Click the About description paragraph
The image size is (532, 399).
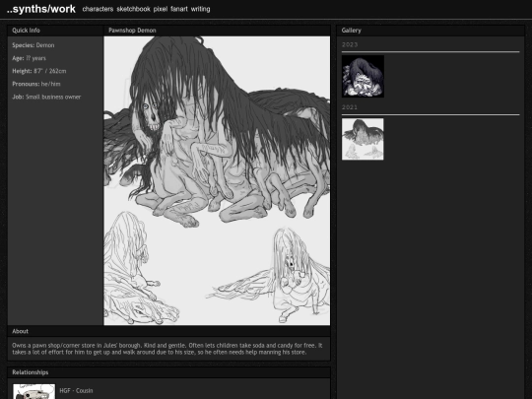(x=167, y=349)
